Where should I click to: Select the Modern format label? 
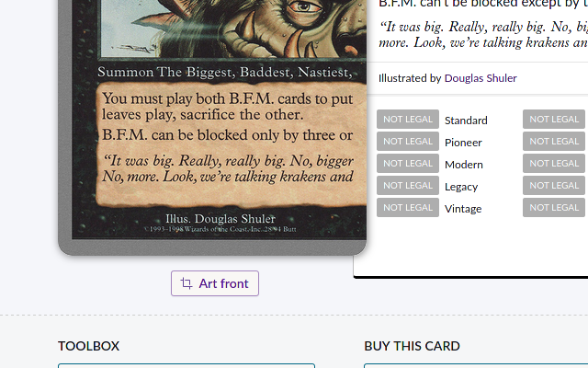pyautogui.click(x=464, y=165)
